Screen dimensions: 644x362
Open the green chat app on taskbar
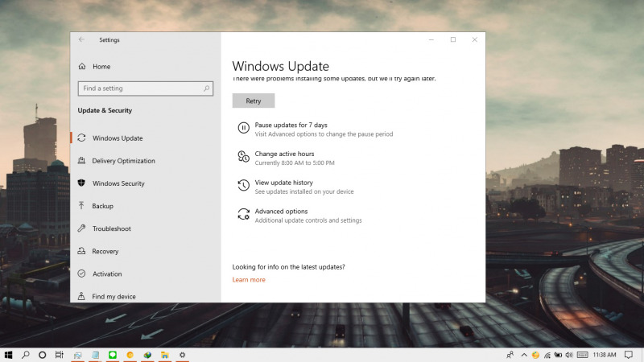112,355
